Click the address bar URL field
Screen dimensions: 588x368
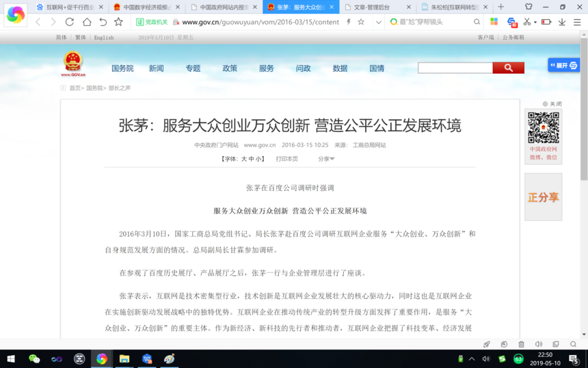[260, 22]
